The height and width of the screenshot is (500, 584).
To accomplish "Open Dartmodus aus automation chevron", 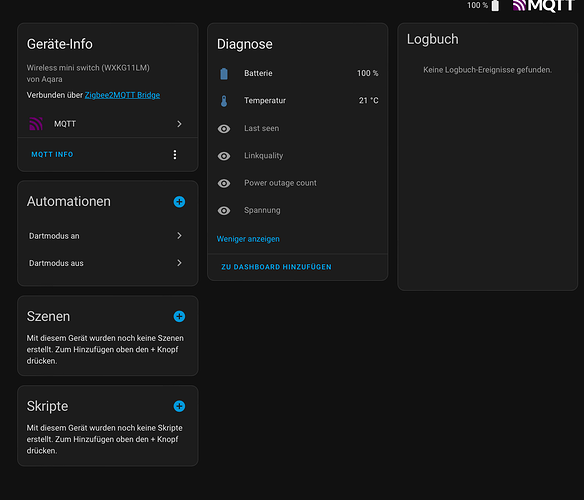I will (179, 263).
